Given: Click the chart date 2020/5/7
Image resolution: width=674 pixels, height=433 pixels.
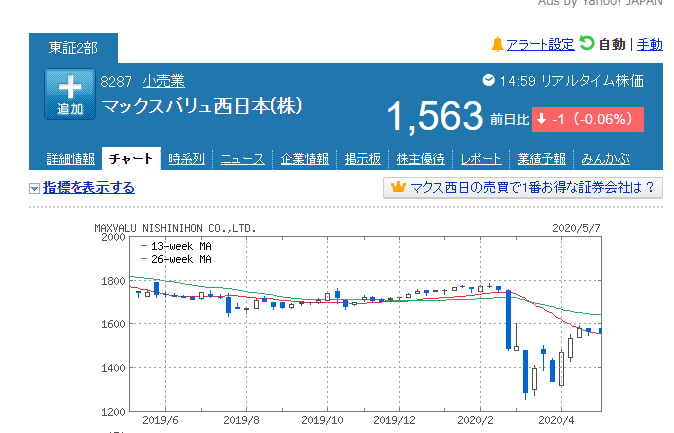Looking at the screenshot, I should point(576,228).
